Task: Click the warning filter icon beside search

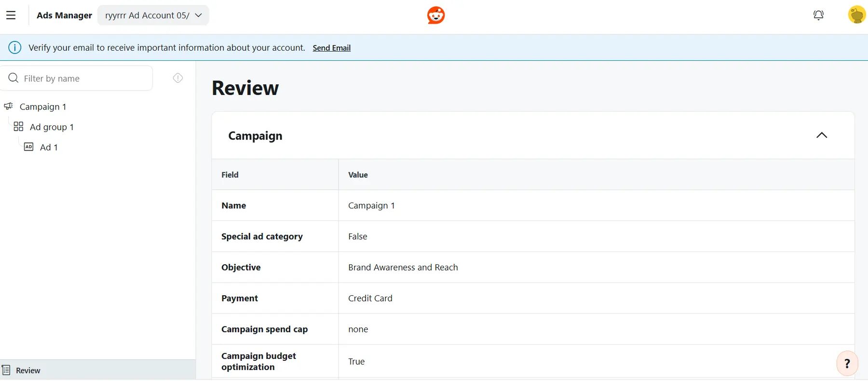Action: (x=178, y=78)
